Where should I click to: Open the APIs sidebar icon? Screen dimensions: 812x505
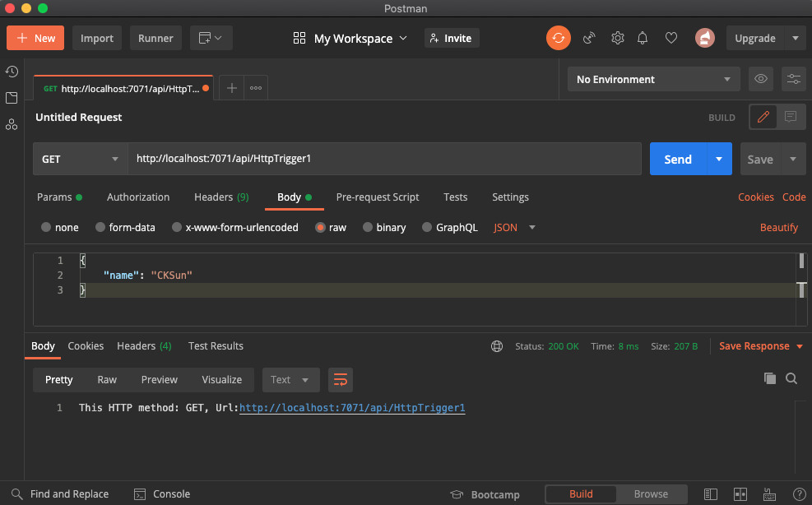coord(12,124)
